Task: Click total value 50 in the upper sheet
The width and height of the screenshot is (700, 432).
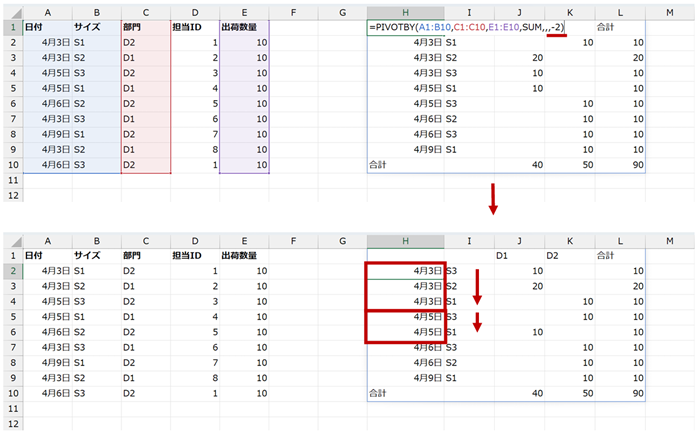Action: 570,165
